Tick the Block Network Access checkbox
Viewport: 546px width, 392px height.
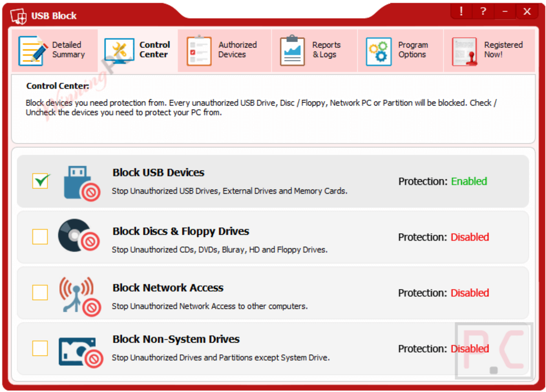click(40, 293)
